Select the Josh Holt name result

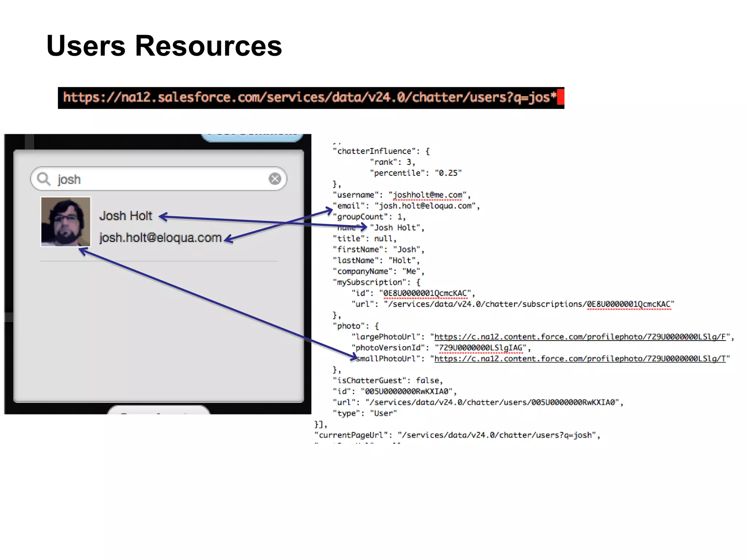coord(126,216)
